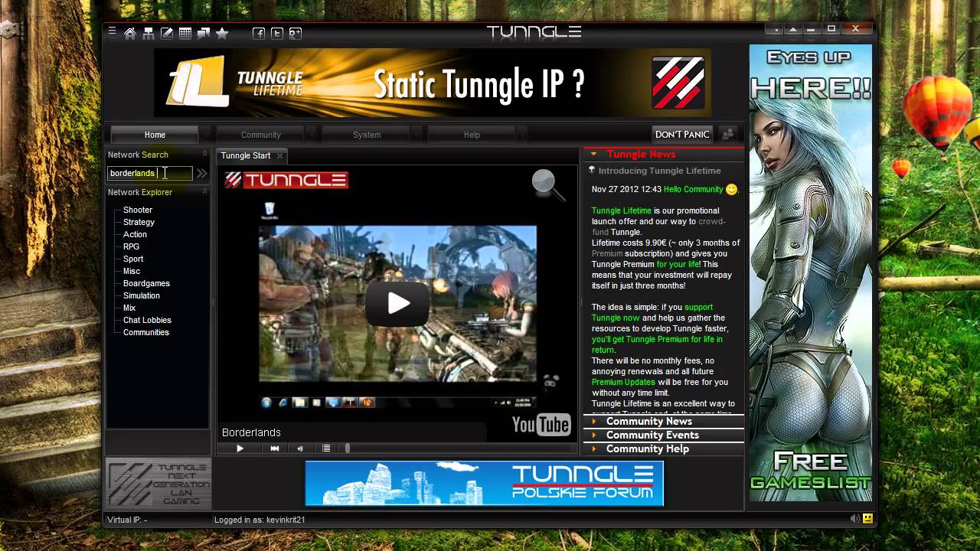
Task: Open the Twitter icon in title bar
Action: pos(277,33)
